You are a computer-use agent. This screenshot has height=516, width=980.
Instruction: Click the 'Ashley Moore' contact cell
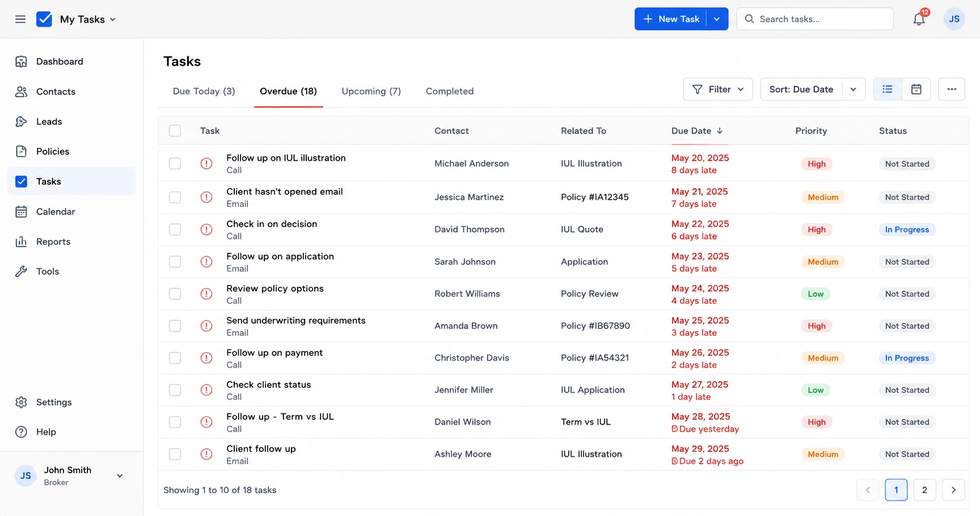[x=463, y=454]
